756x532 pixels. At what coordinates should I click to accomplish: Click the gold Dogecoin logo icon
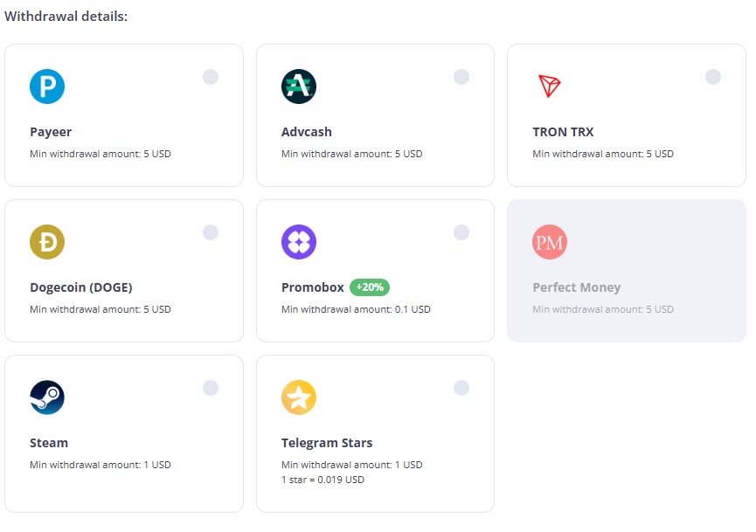(47, 242)
